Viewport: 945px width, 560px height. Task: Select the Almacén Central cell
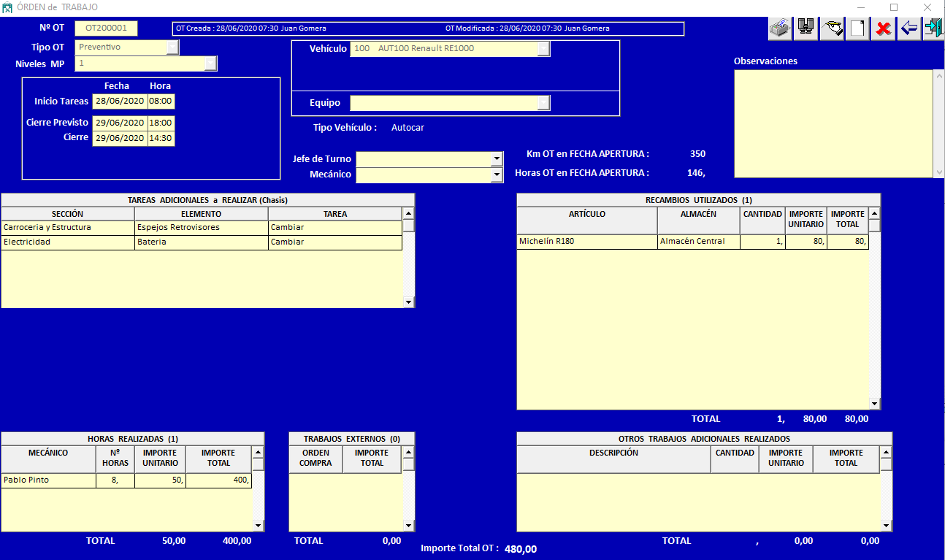click(x=699, y=242)
